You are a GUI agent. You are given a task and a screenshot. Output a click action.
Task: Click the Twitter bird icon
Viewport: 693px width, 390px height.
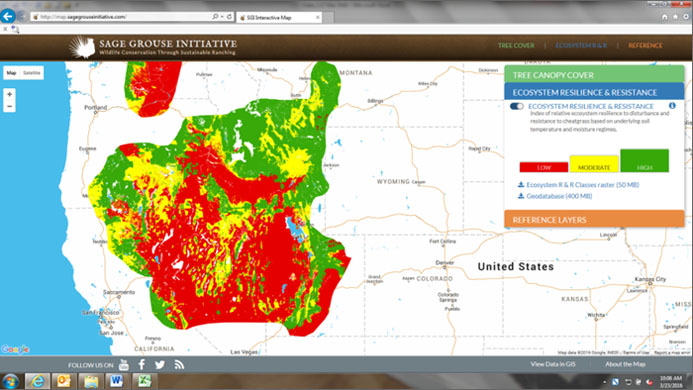(x=160, y=365)
